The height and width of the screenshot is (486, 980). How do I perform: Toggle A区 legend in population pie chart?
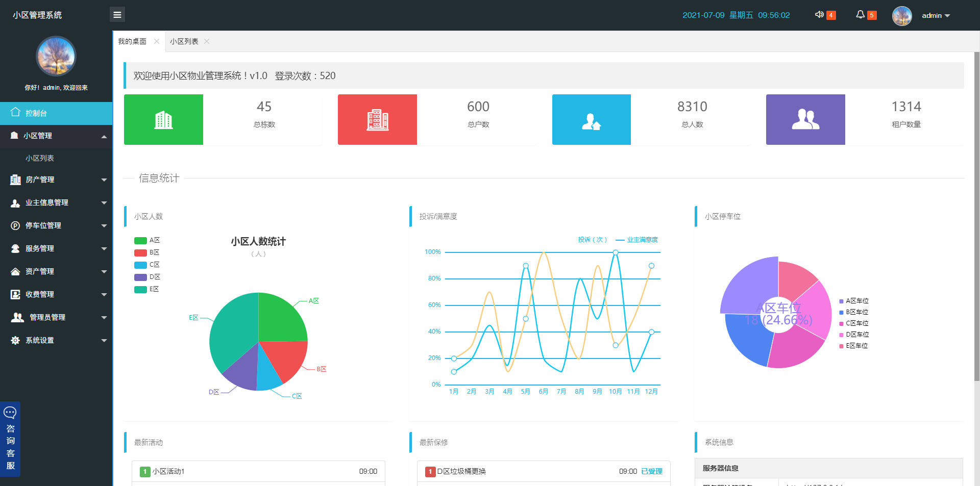(x=147, y=240)
